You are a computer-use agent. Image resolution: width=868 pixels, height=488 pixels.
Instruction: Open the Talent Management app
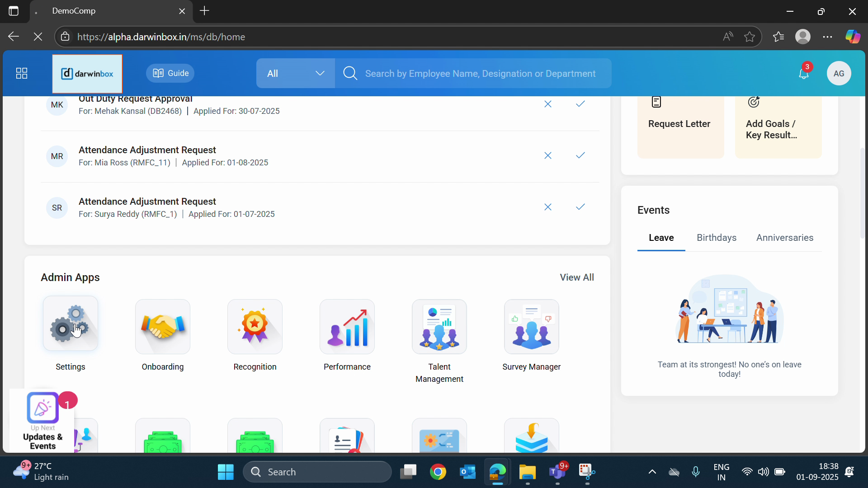439,327
